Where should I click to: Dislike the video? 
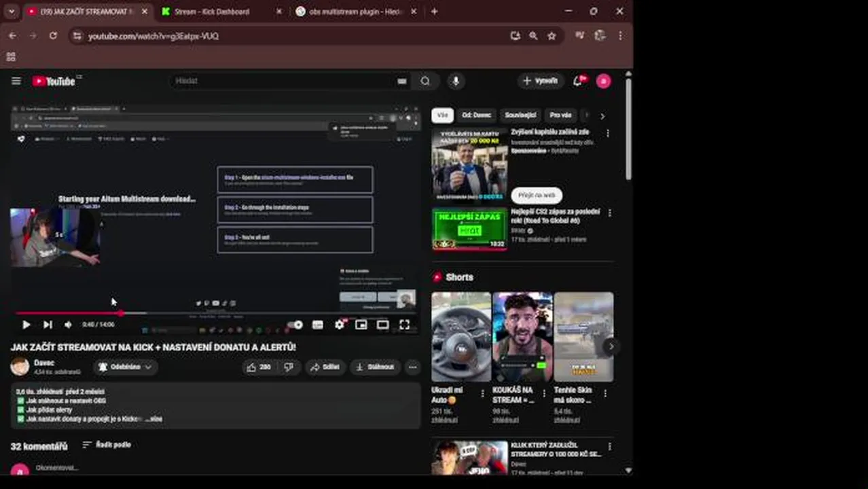289,367
